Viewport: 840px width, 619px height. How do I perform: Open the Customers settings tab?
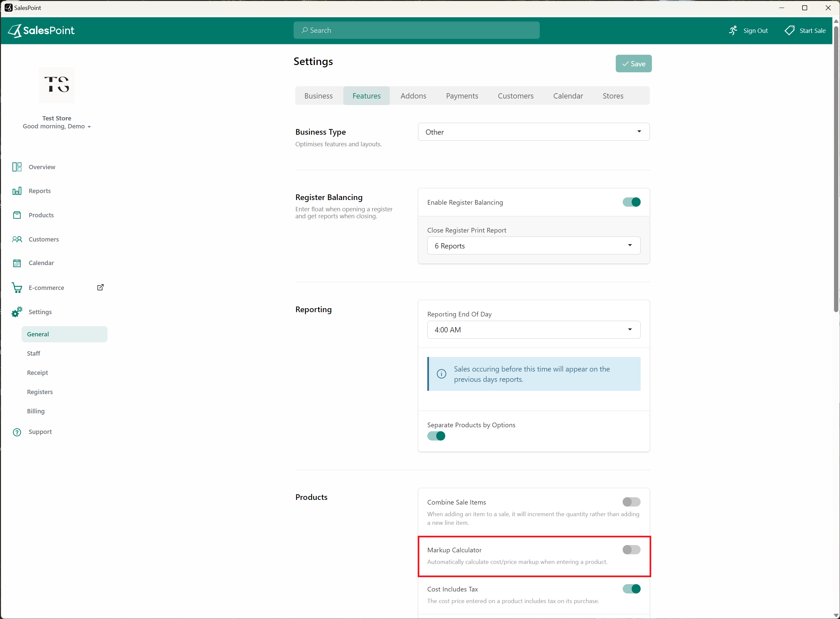pyautogui.click(x=516, y=96)
